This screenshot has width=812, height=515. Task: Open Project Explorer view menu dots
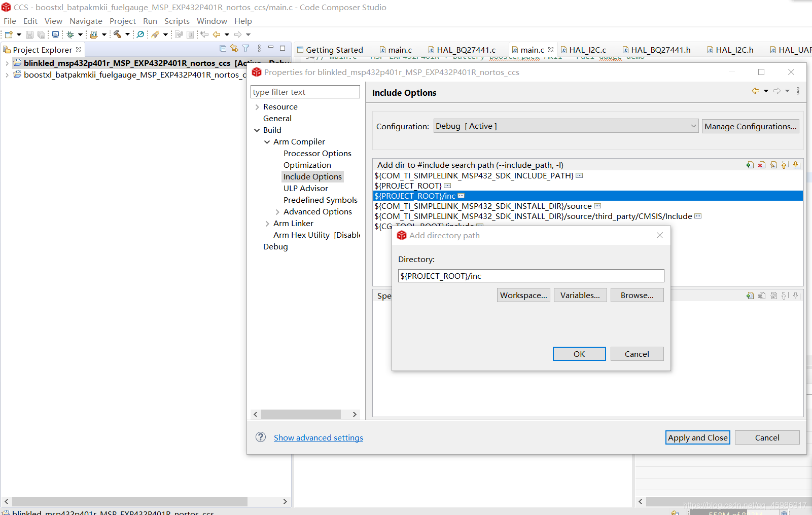point(259,48)
